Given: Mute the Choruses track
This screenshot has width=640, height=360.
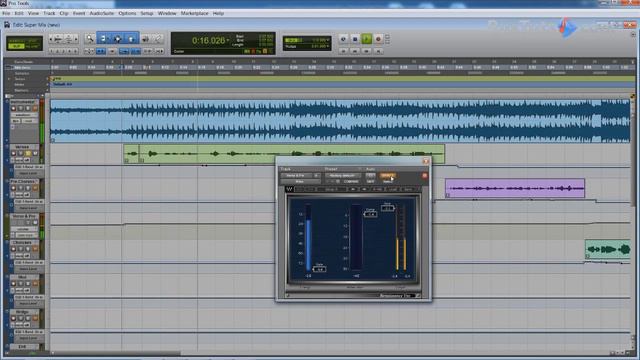Looking at the screenshot, I should 35,249.
